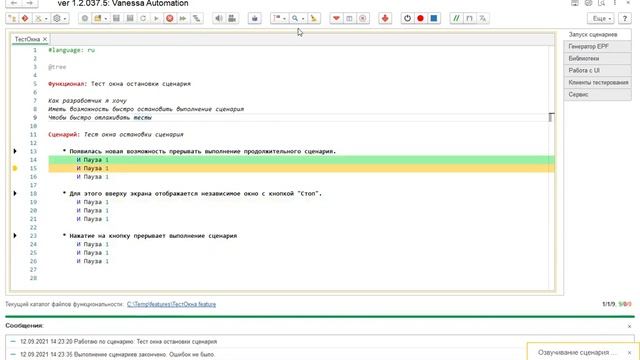Click the red diamond toolbar icon
The image size is (640, 360).
(25, 18)
